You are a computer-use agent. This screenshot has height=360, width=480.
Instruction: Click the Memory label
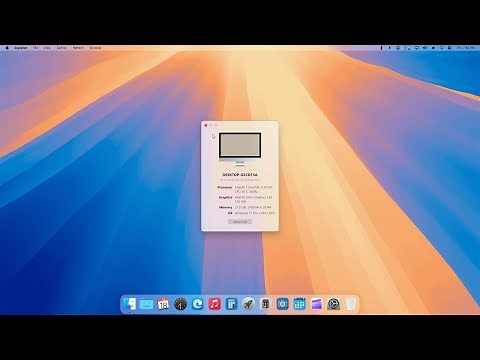[226, 207]
